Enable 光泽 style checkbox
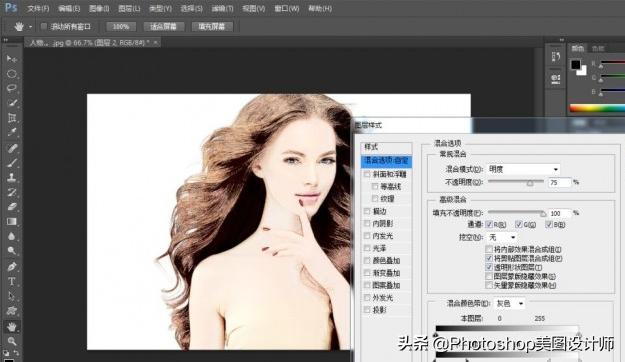Screen dimensions: 625x362 [367, 248]
